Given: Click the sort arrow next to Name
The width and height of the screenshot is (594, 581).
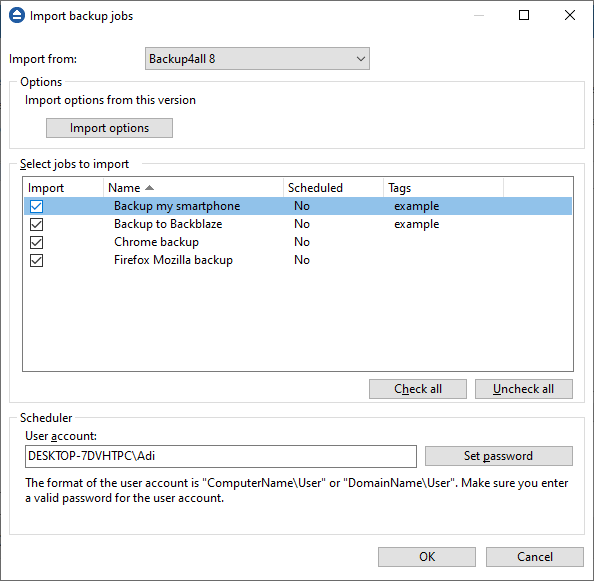Looking at the screenshot, I should tap(150, 188).
